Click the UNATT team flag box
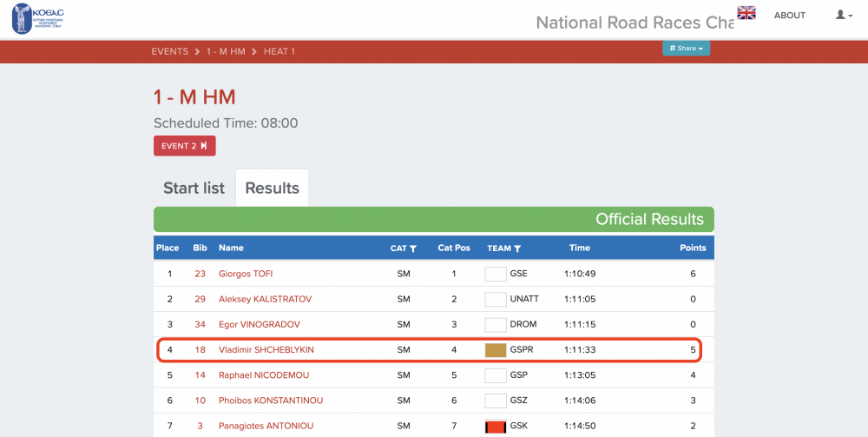 coord(495,299)
